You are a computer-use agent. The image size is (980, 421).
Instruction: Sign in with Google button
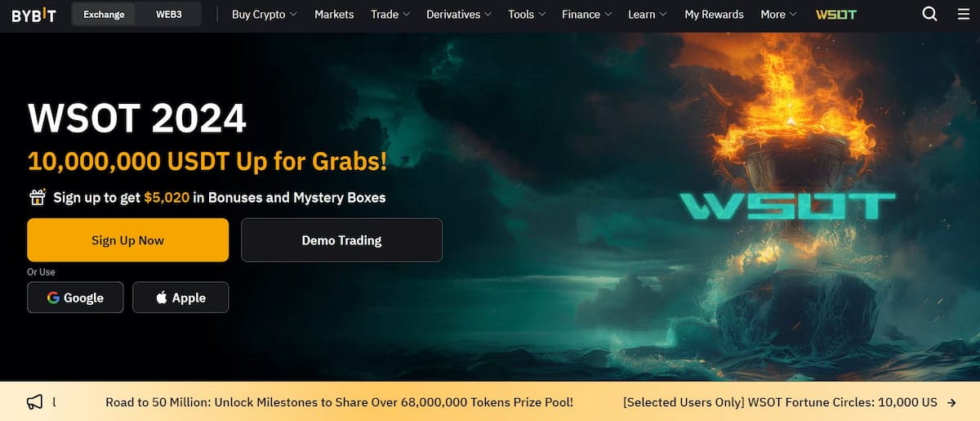click(x=75, y=298)
